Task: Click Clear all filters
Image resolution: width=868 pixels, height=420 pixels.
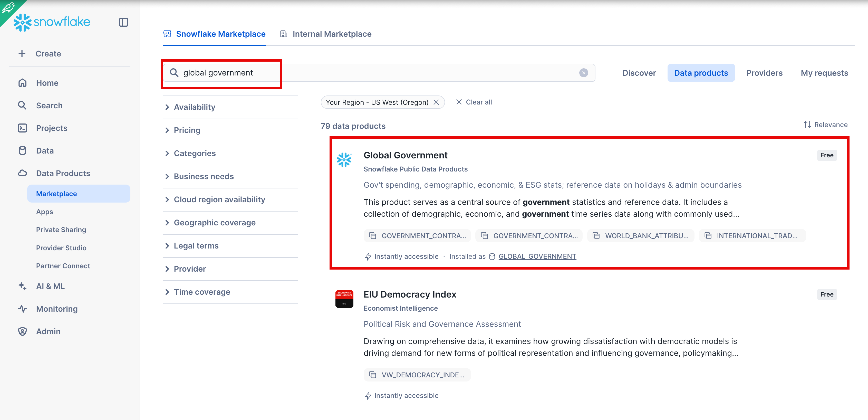Action: click(474, 102)
